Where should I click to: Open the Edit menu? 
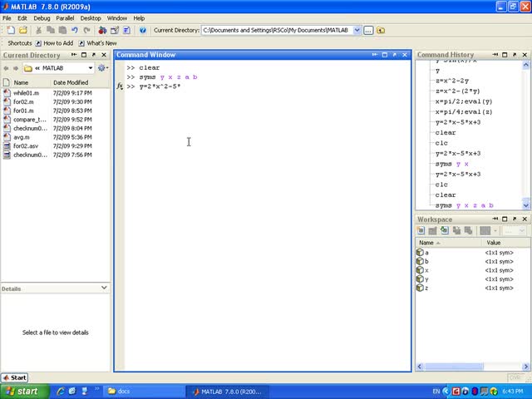(x=22, y=18)
